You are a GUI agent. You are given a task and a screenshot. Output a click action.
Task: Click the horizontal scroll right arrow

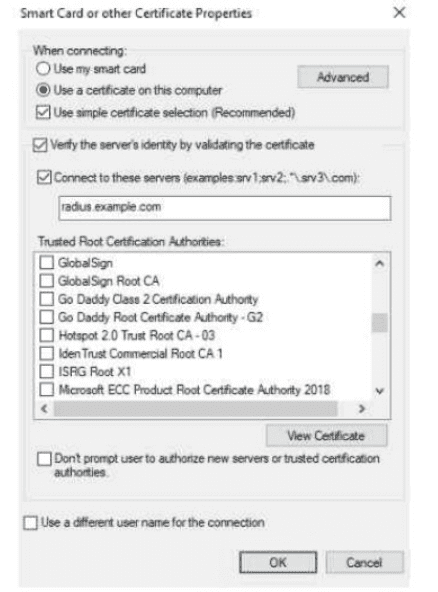click(x=362, y=409)
